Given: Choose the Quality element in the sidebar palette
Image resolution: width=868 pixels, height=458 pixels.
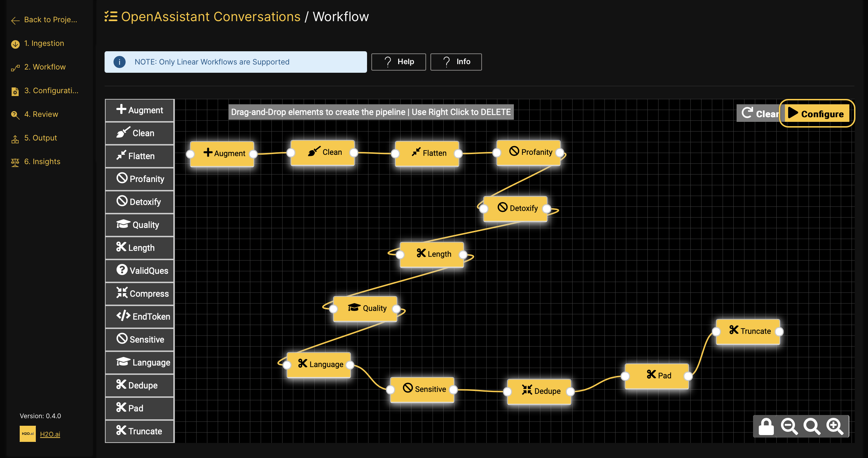Looking at the screenshot, I should 139,225.
